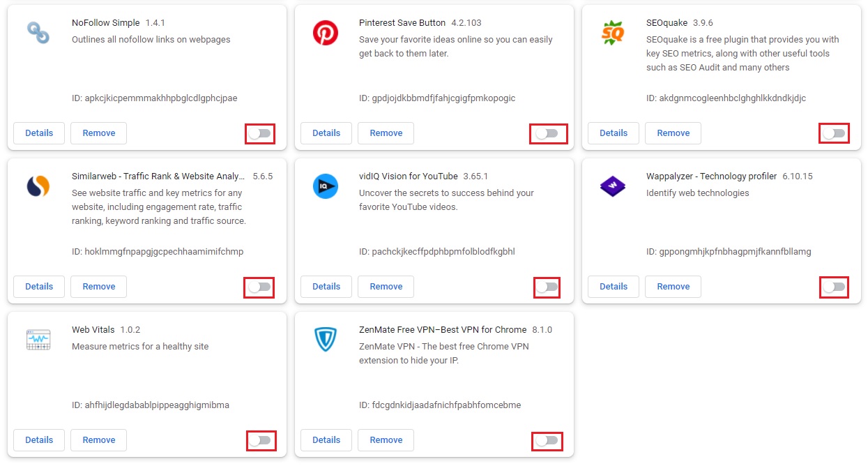The image size is (868, 466).
Task: Remove the SEOquake extension
Action: click(673, 133)
